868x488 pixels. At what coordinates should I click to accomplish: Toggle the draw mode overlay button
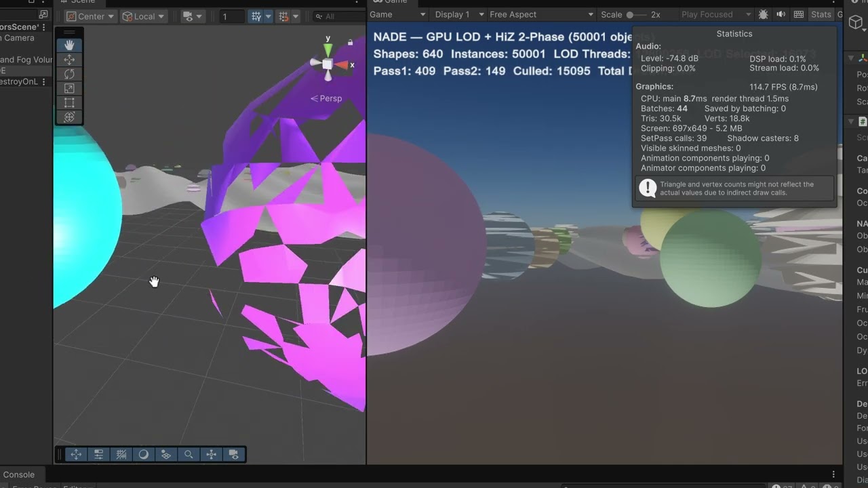tap(144, 455)
